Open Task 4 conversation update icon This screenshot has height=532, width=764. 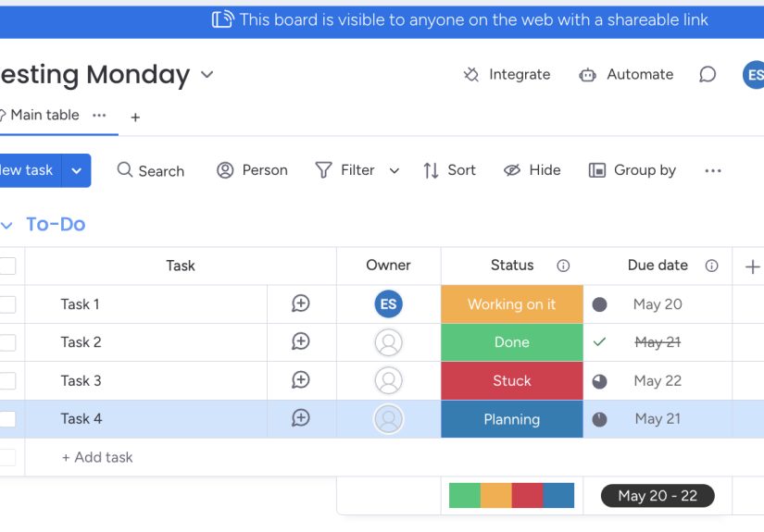point(301,418)
